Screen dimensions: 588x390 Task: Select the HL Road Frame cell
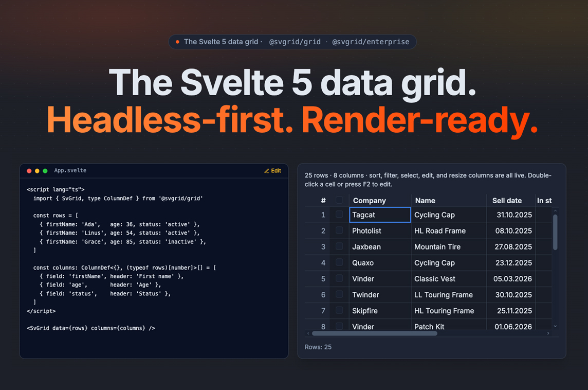click(x=449, y=231)
